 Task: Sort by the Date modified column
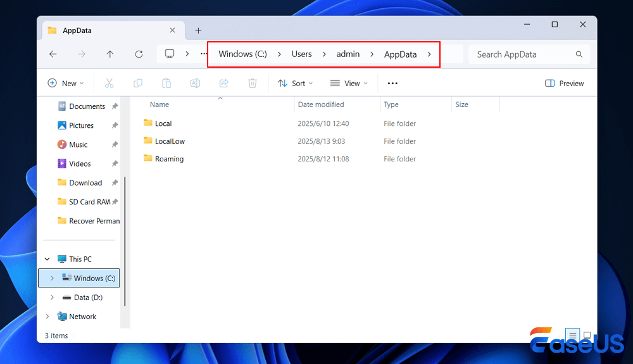(x=321, y=104)
